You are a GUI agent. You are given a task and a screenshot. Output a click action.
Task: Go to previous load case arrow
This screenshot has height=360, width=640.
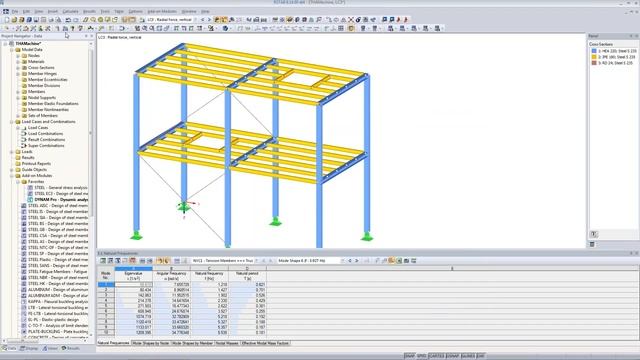203,20
